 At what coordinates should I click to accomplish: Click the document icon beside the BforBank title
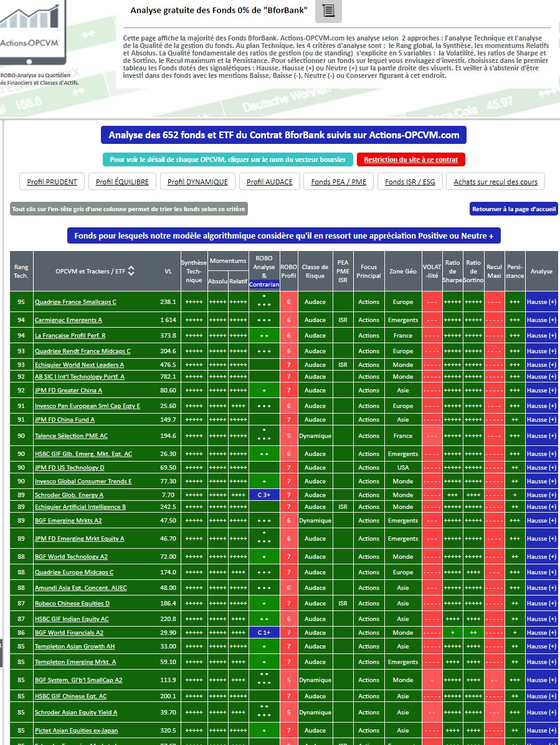pos(328,11)
